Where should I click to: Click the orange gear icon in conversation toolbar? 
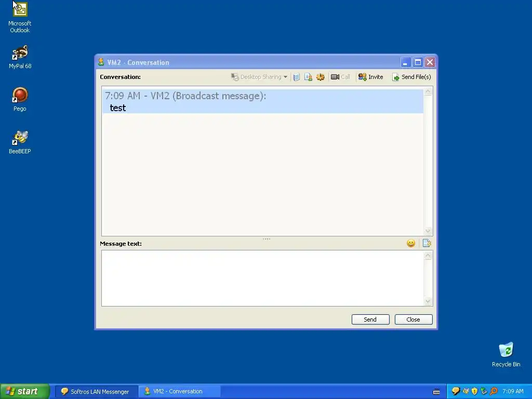(x=320, y=77)
